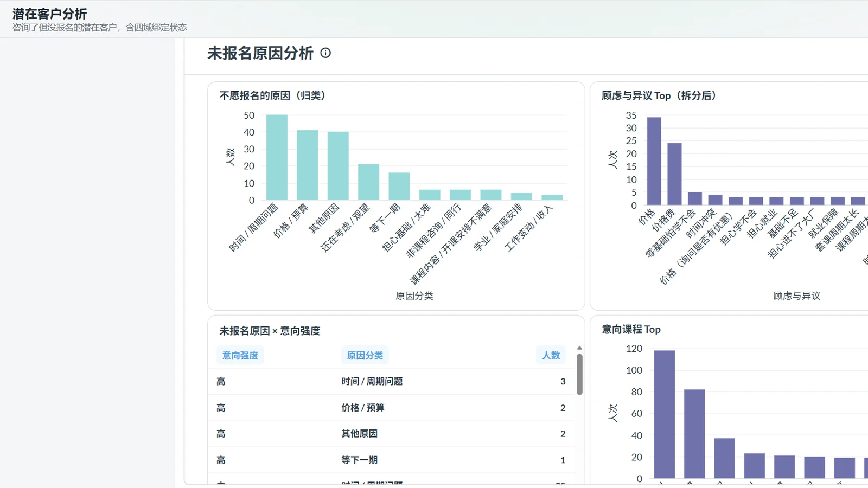
Task: Click the 不愿报名的原因（归类）chart title
Action: click(272, 95)
